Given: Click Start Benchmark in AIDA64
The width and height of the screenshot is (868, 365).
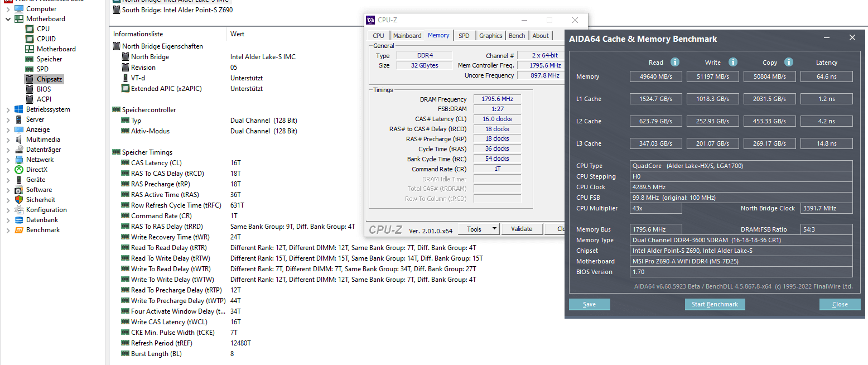Looking at the screenshot, I should pos(715,304).
